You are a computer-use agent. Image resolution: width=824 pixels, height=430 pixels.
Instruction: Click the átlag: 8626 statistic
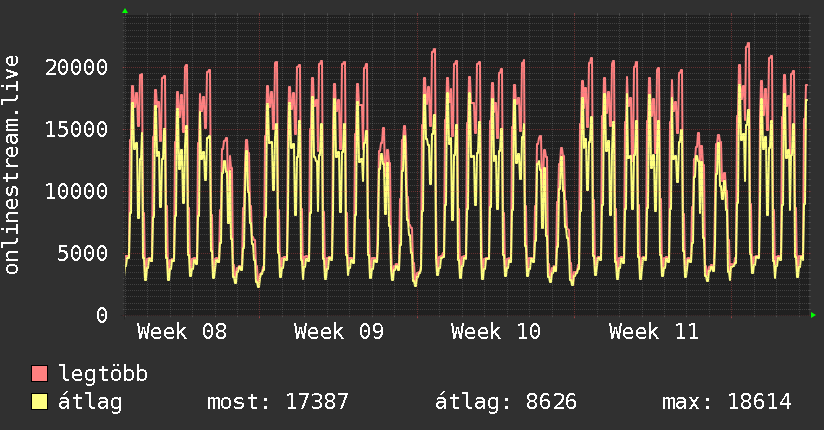506,402
